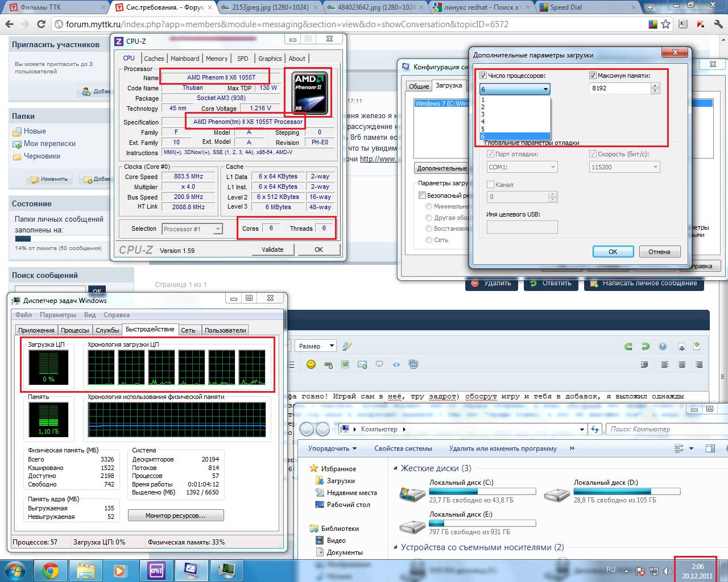Image resolution: width=728 pixels, height=582 pixels.
Task: Select the 'Сеть' radio option
Action: (x=429, y=240)
